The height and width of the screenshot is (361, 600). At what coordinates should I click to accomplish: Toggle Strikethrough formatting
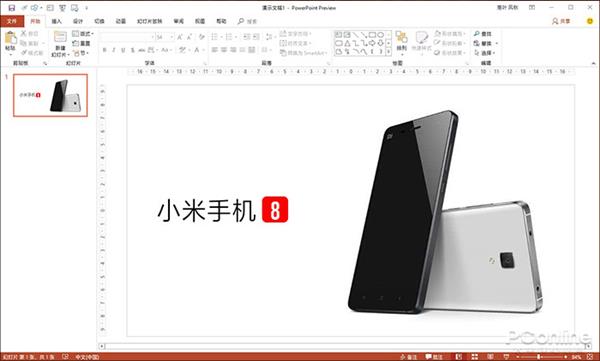(x=142, y=50)
